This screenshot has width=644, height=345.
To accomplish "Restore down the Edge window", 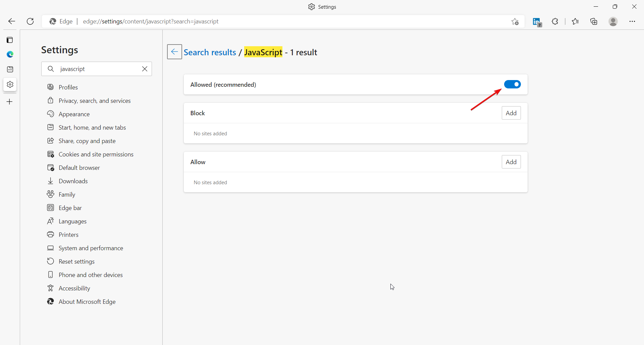I will (615, 7).
